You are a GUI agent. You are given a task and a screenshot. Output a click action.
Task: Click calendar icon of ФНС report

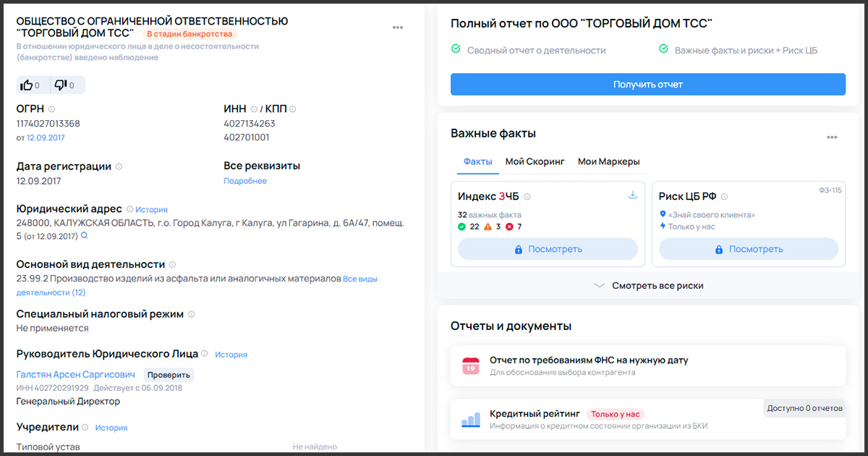point(471,366)
